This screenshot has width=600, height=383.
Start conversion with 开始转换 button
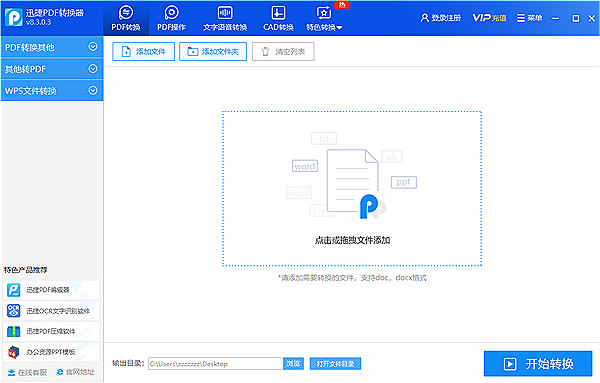click(x=538, y=363)
